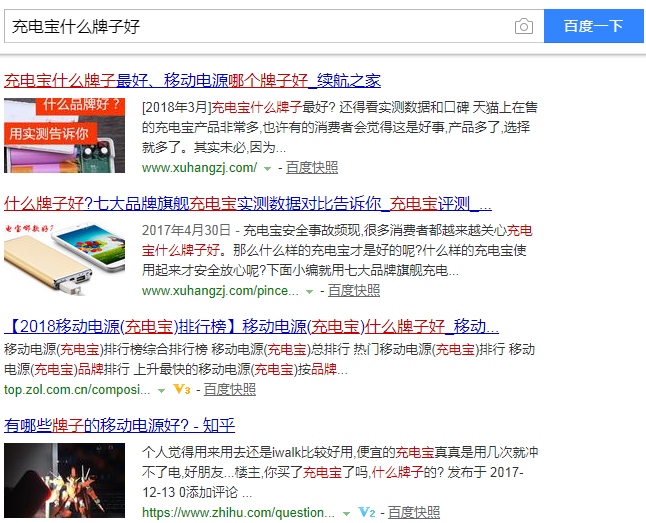Open 百度快照 for the zhihu.com result
This screenshot has height=523, width=646.
414,513
